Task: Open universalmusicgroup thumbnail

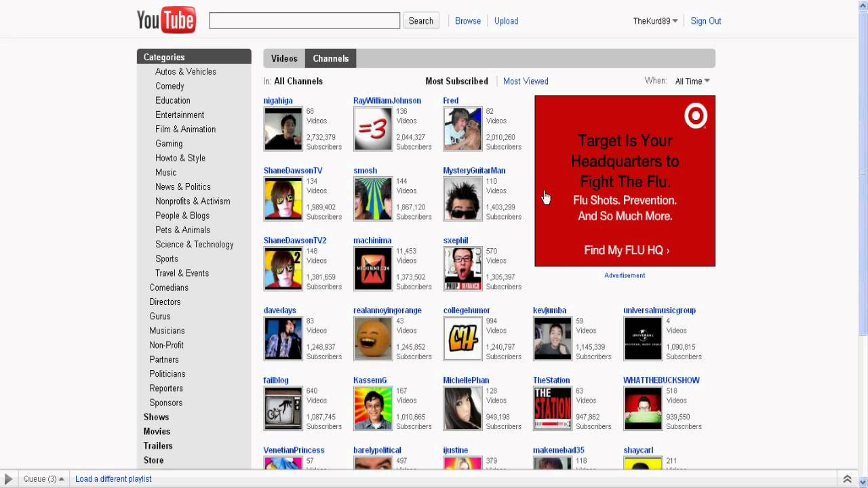Action: tap(643, 338)
